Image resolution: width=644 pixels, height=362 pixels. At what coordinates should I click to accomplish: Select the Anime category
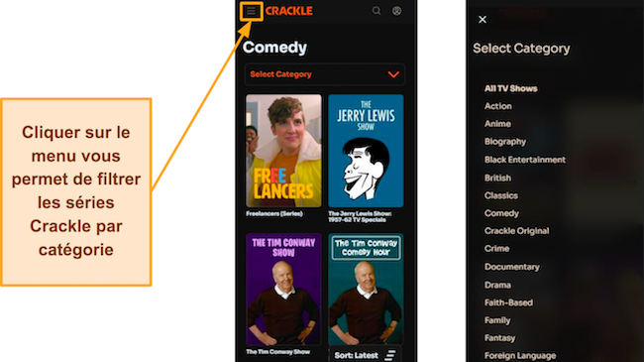[x=497, y=124]
